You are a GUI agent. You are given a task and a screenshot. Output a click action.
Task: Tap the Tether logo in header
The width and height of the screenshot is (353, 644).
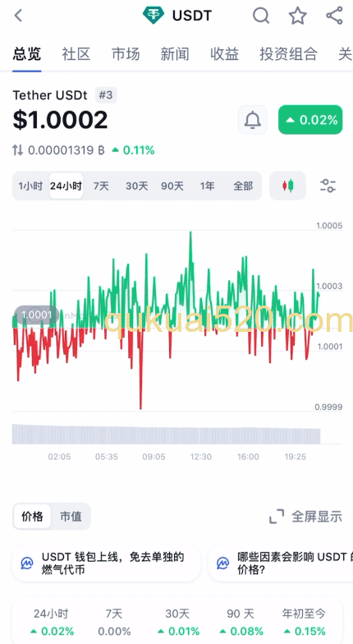tap(153, 16)
